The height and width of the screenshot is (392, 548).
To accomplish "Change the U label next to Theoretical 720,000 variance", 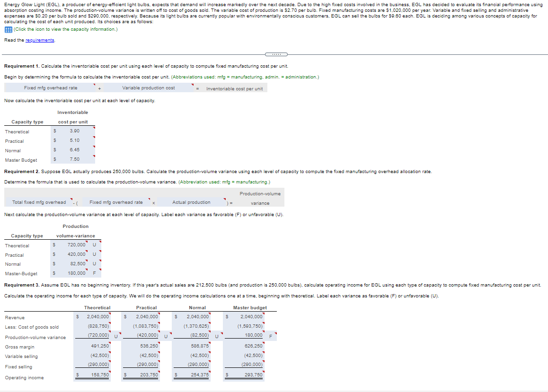I will pyautogui.click(x=95, y=245).
